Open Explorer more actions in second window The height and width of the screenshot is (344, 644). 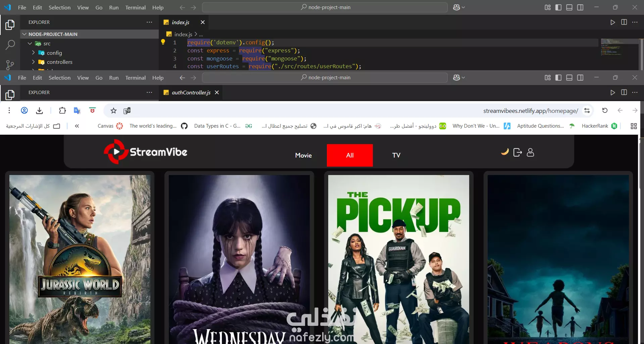pyautogui.click(x=149, y=92)
